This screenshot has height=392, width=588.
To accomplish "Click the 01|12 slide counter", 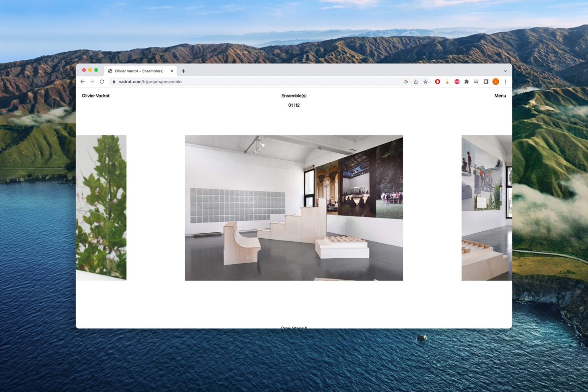I will click(x=294, y=105).
